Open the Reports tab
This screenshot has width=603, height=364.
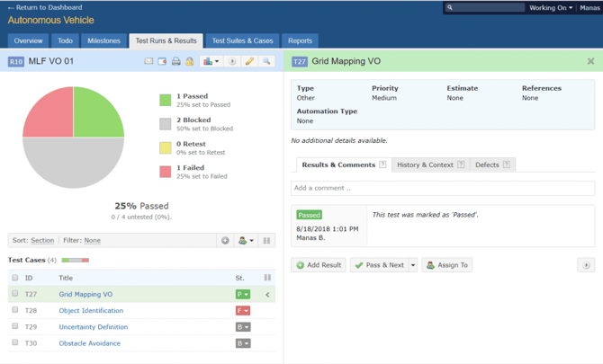(x=300, y=40)
